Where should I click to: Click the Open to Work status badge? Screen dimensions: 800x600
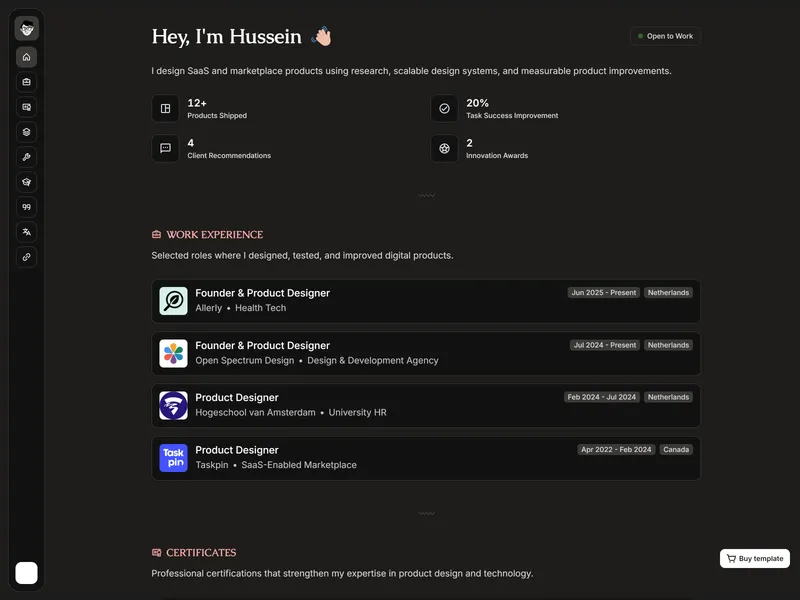click(x=665, y=36)
